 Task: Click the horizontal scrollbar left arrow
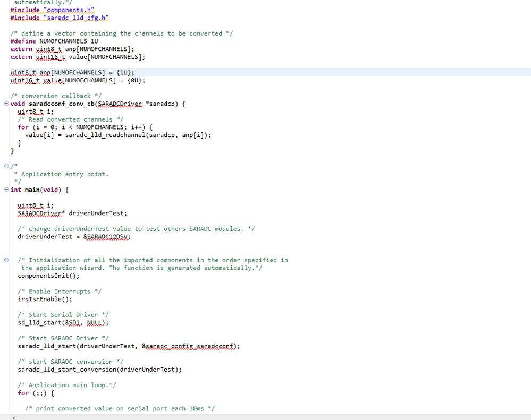point(13,418)
